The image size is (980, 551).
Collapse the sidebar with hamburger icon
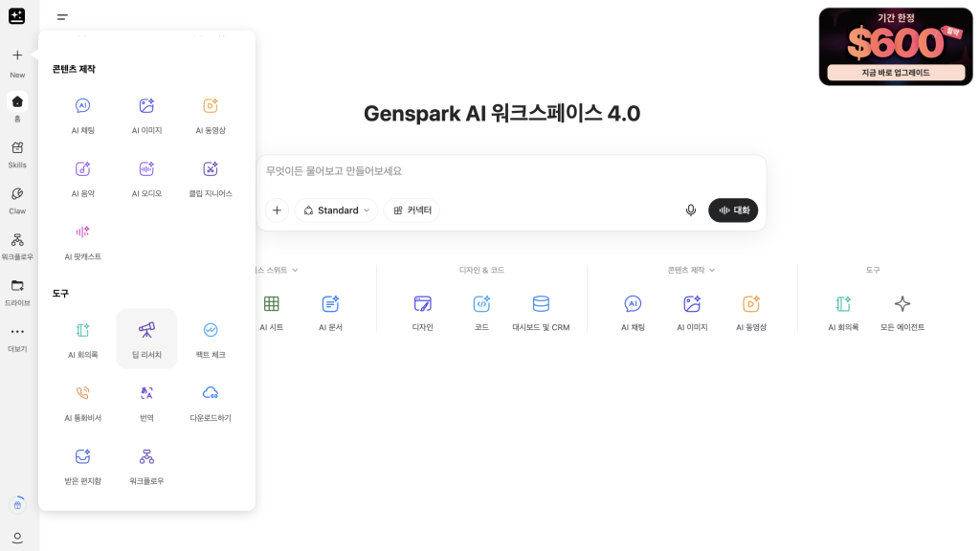pyautogui.click(x=62, y=17)
